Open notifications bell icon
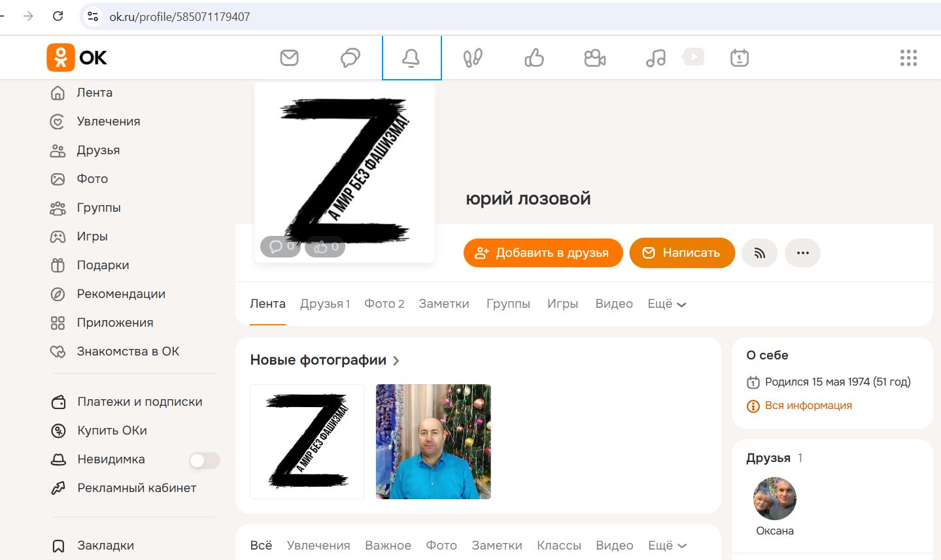Image resolution: width=941 pixels, height=560 pixels. pos(411,58)
